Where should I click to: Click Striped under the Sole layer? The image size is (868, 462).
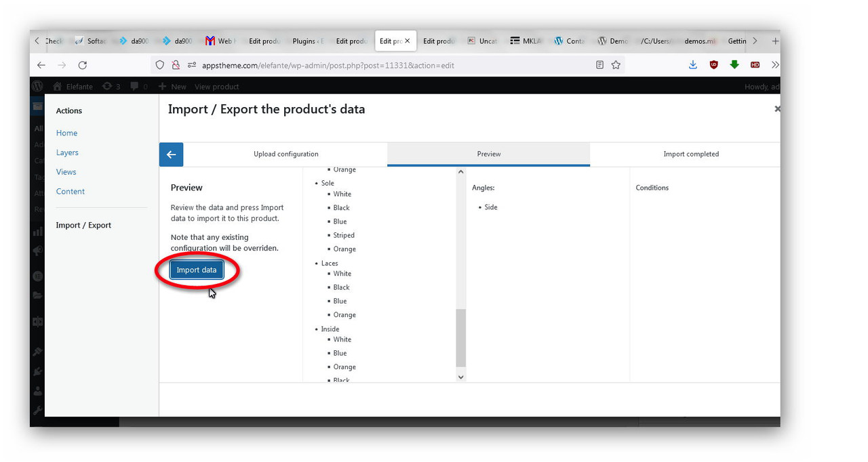click(344, 235)
